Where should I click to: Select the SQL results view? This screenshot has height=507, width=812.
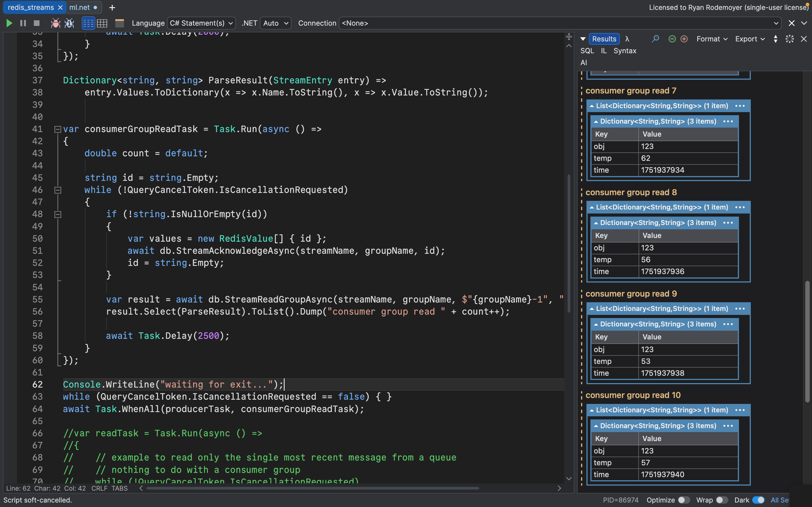tap(587, 51)
